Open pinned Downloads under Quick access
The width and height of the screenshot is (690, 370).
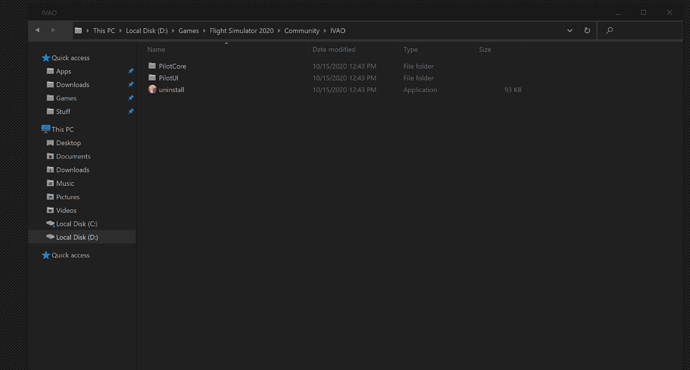73,84
